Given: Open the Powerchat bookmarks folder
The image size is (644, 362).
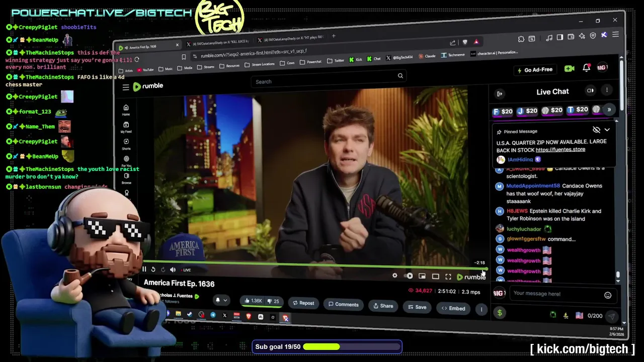Looking at the screenshot, I should (x=310, y=62).
